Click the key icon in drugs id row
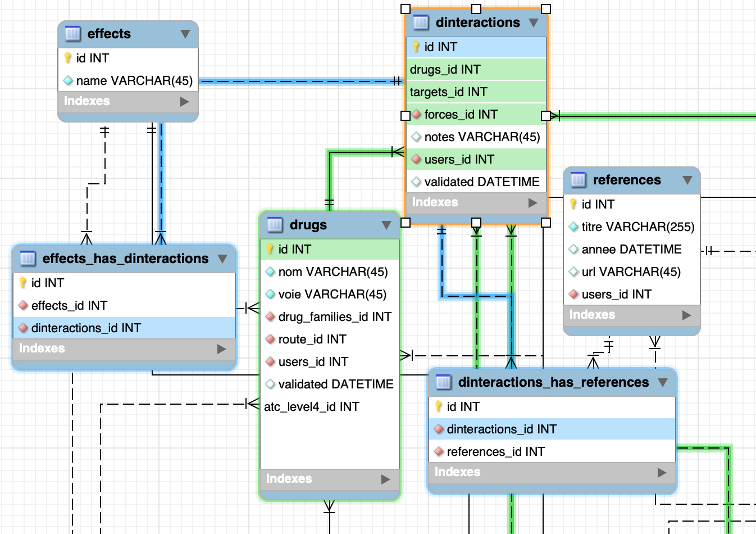The width and height of the screenshot is (756, 534). [x=270, y=249]
